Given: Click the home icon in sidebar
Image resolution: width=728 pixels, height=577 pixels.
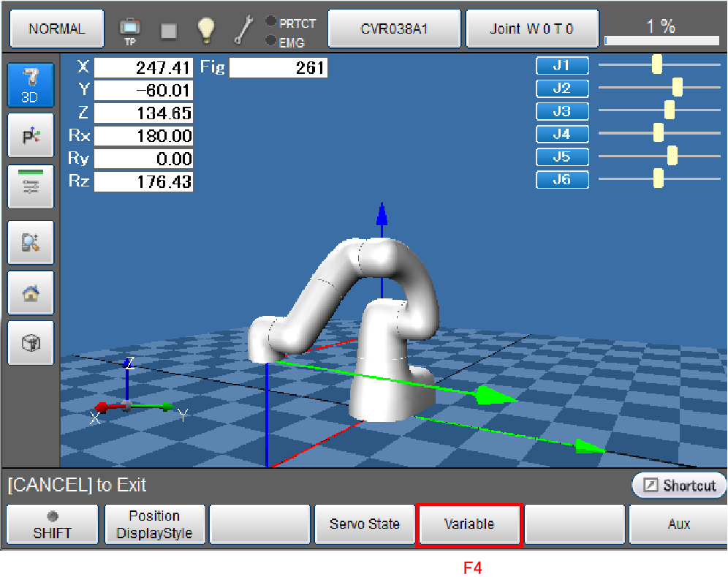Looking at the screenshot, I should click(30, 293).
